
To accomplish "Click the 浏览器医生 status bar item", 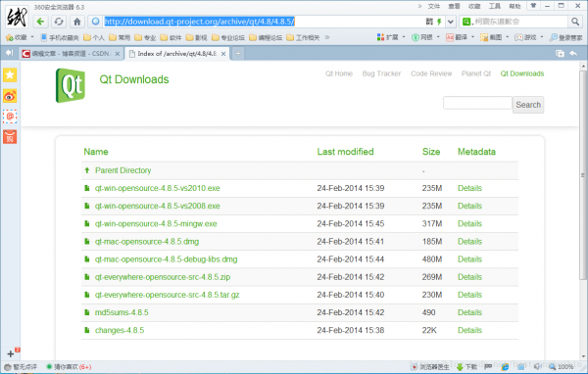I will pos(430,366).
